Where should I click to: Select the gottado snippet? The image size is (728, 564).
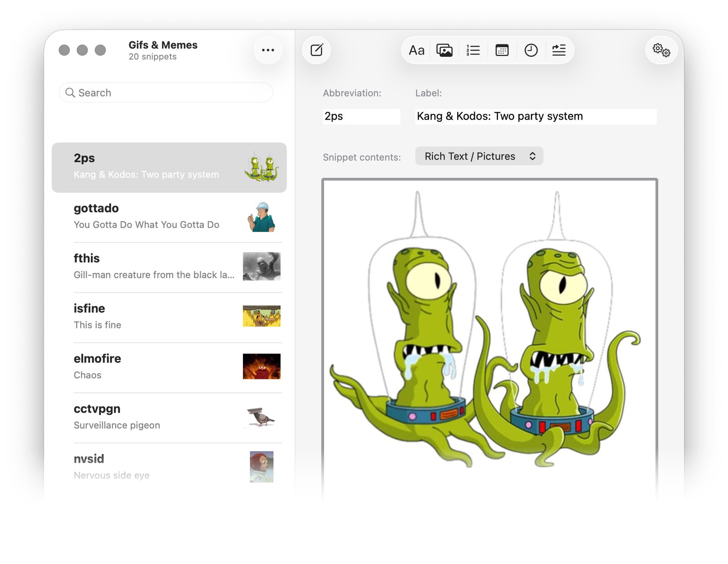(169, 217)
